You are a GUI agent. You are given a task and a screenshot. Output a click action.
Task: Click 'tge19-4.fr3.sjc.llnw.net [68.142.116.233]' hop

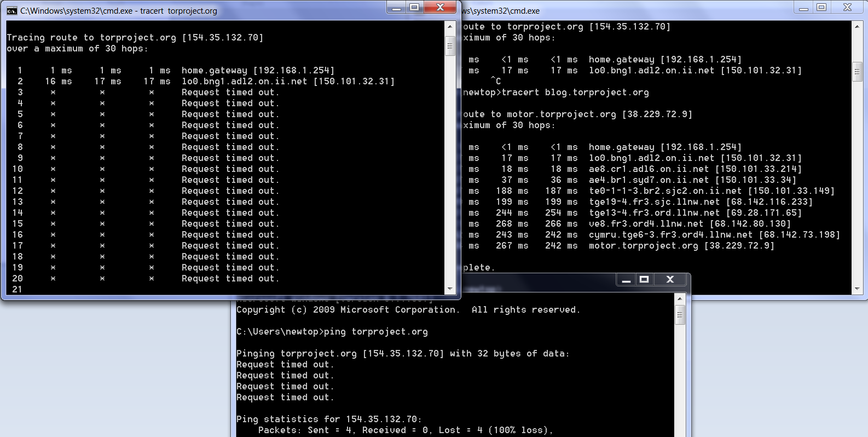click(x=701, y=202)
